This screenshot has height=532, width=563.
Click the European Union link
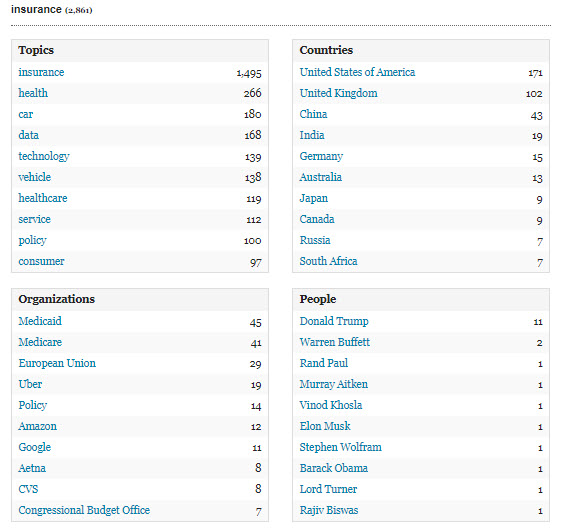pyautogui.click(x=57, y=363)
